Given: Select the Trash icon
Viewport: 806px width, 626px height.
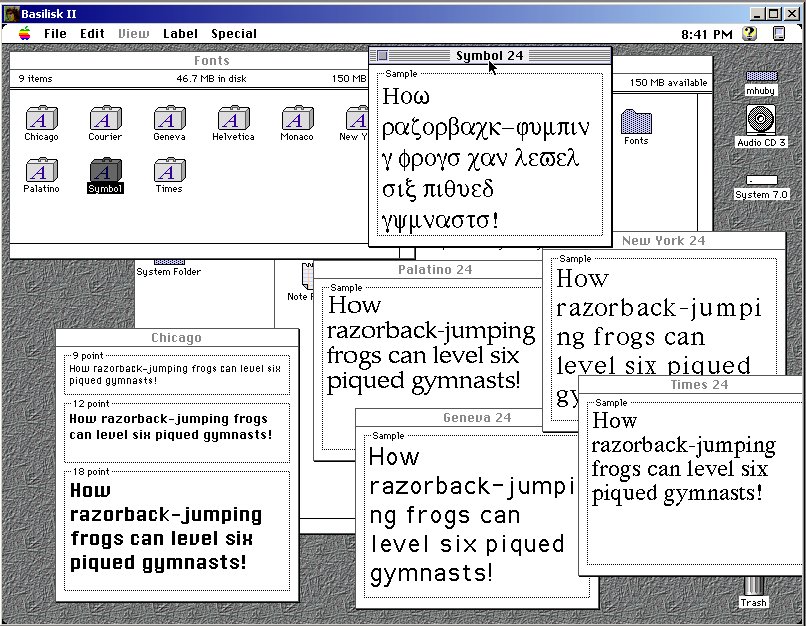Looking at the screenshot, I should coord(753,586).
